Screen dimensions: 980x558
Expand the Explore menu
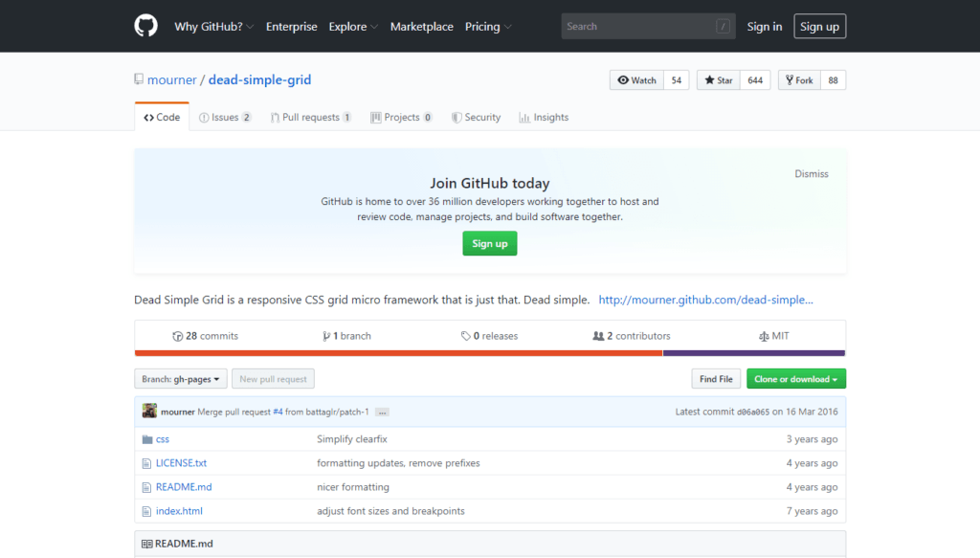click(353, 26)
